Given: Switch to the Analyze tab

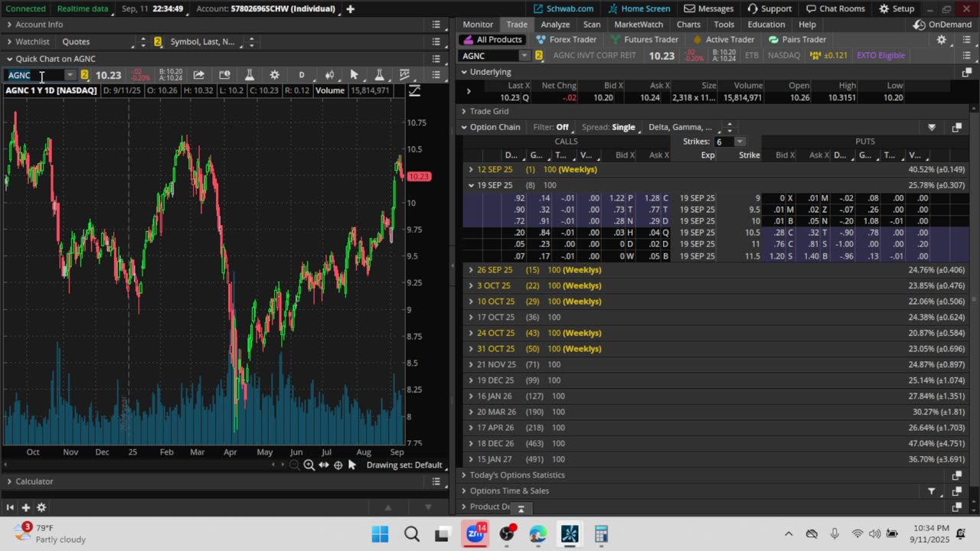Looking at the screenshot, I should coord(555,24).
